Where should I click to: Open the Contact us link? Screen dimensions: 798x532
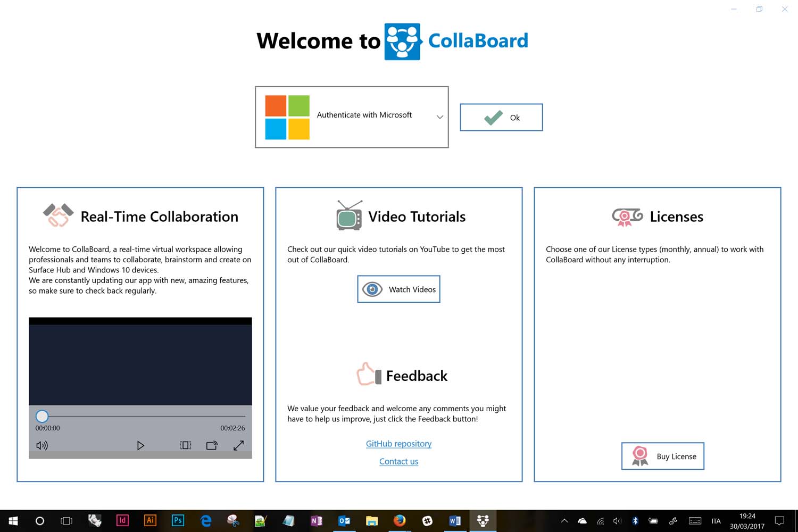coord(398,461)
